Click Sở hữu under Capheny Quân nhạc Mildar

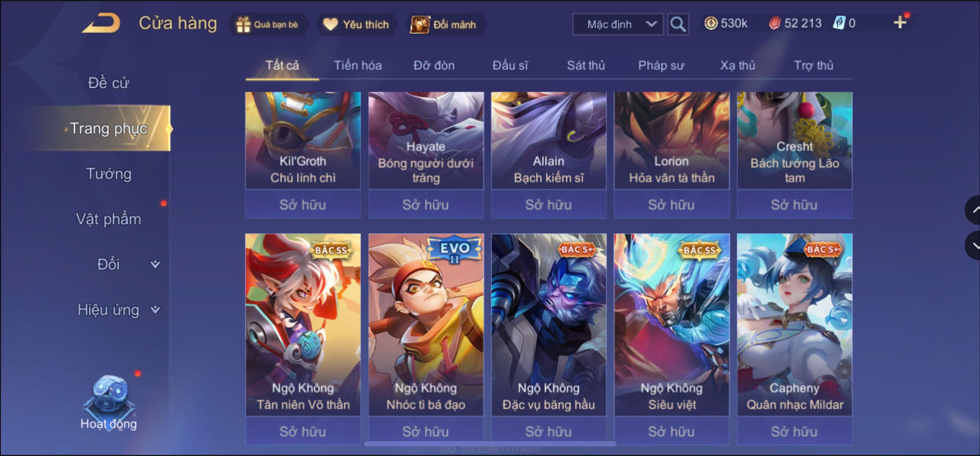(x=794, y=431)
